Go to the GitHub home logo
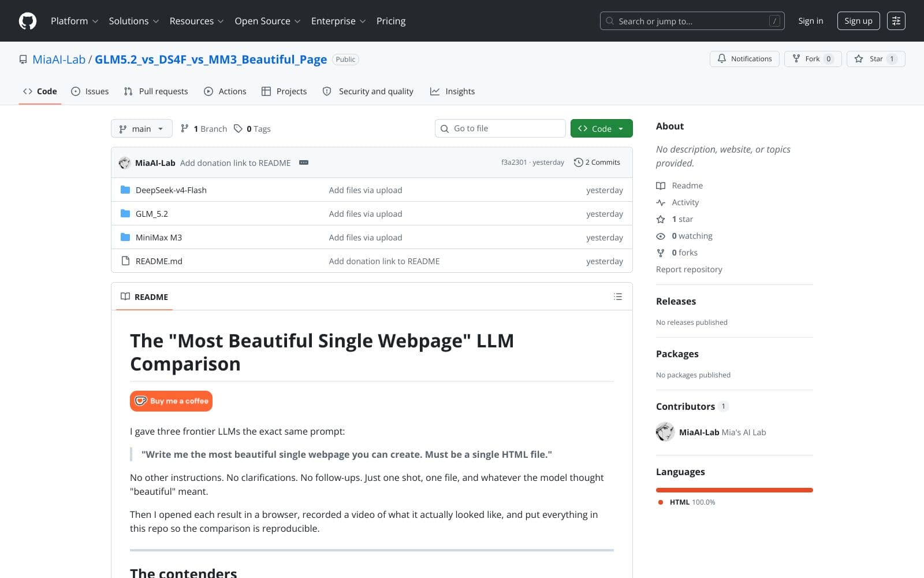This screenshot has height=578, width=924. point(28,21)
